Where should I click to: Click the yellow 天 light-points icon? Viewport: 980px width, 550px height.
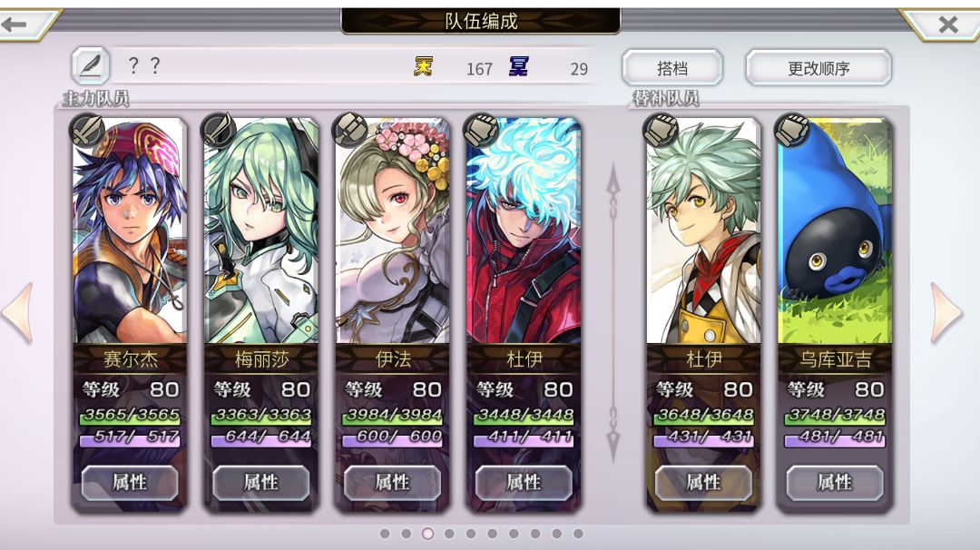[x=424, y=66]
